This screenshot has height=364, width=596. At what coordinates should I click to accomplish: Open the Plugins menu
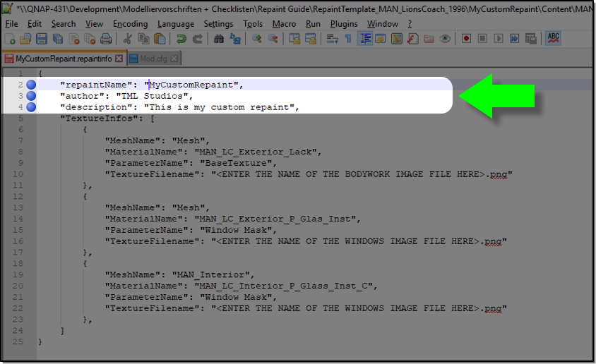pos(344,24)
